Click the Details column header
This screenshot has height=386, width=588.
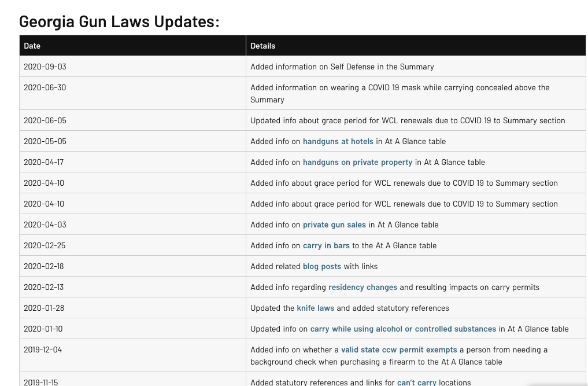coord(416,46)
